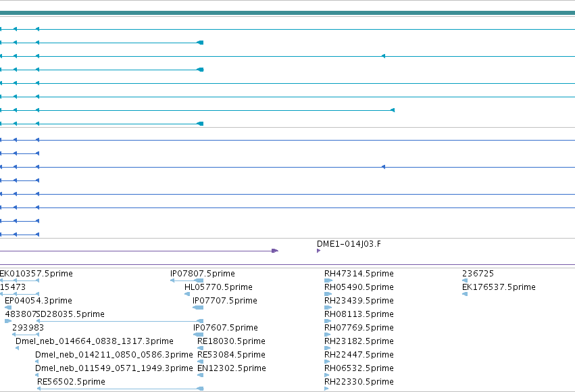Select the IP07807.5prime label
The width and height of the screenshot is (575, 392).
[x=203, y=274]
